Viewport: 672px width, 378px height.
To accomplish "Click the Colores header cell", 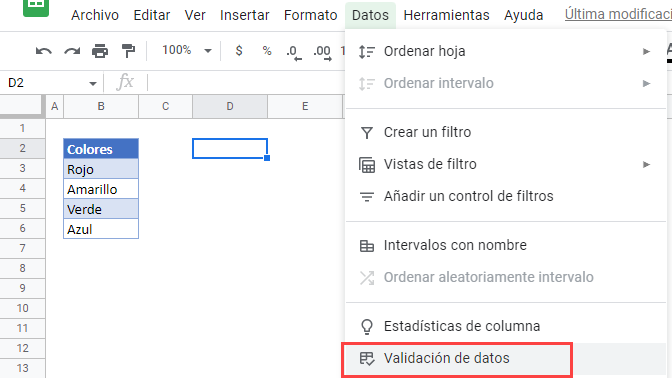I will (x=101, y=149).
